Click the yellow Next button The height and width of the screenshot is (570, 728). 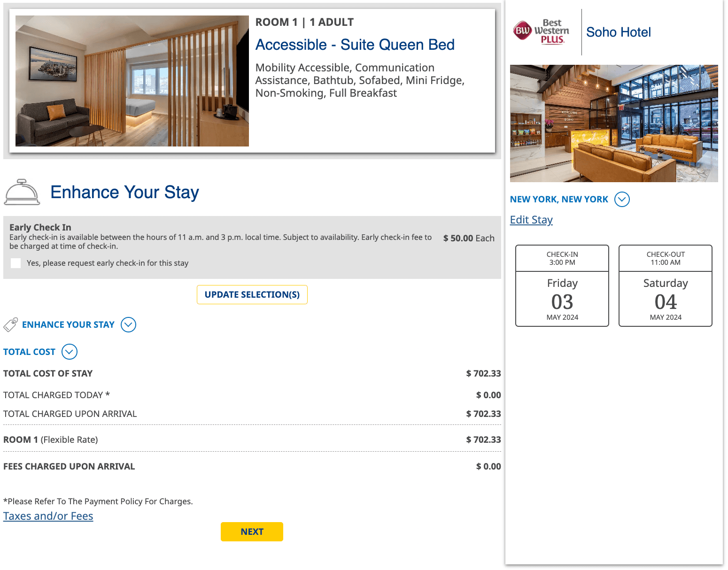[x=252, y=531]
